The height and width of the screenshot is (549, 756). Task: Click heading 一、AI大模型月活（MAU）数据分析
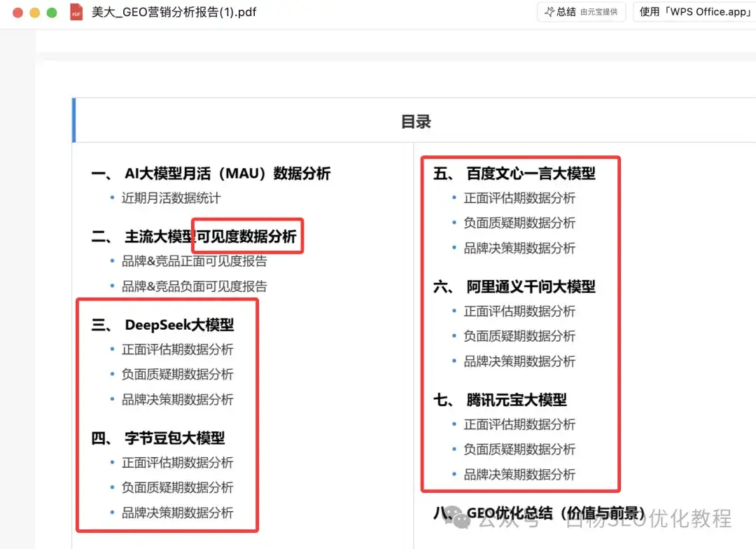[211, 173]
